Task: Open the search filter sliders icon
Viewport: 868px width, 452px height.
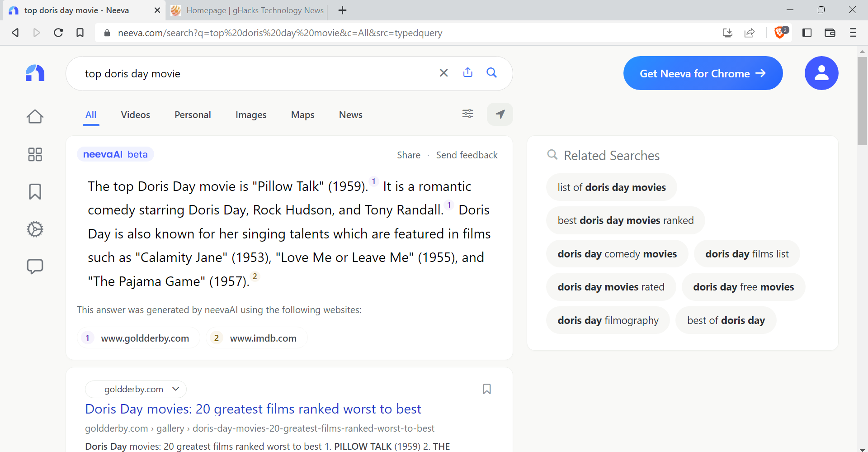Action: [x=467, y=114]
